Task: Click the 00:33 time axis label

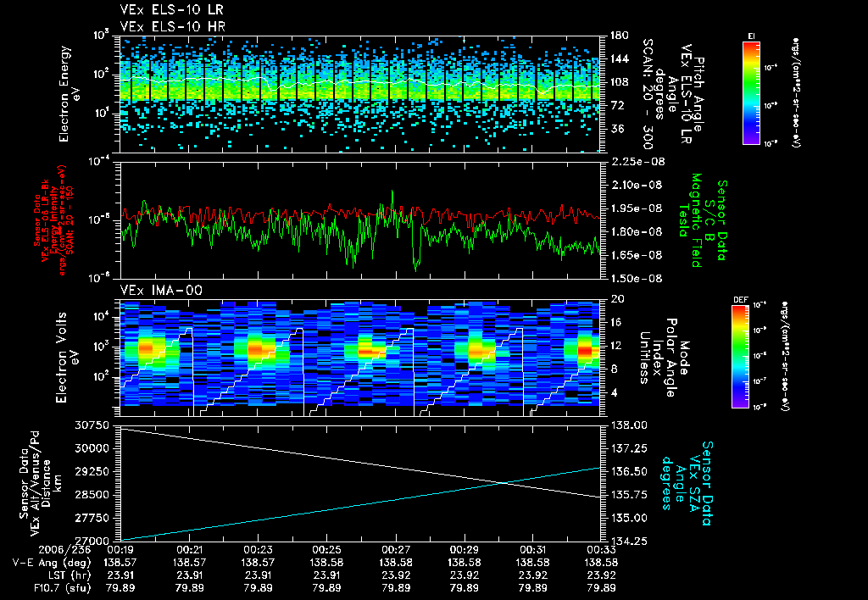Action: pos(602,551)
